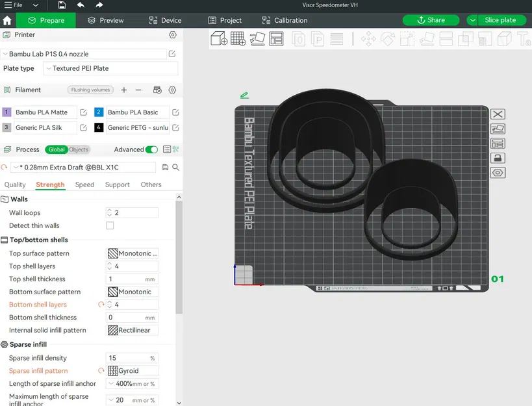Expand the dropdown arrow next to File
Screen dimensions: 532x406
[35, 5]
